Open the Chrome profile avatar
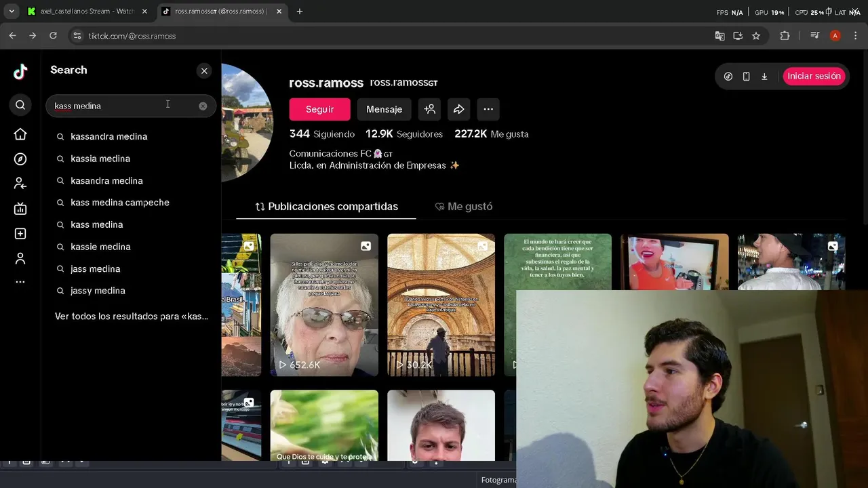This screenshot has height=488, width=868. 835,36
